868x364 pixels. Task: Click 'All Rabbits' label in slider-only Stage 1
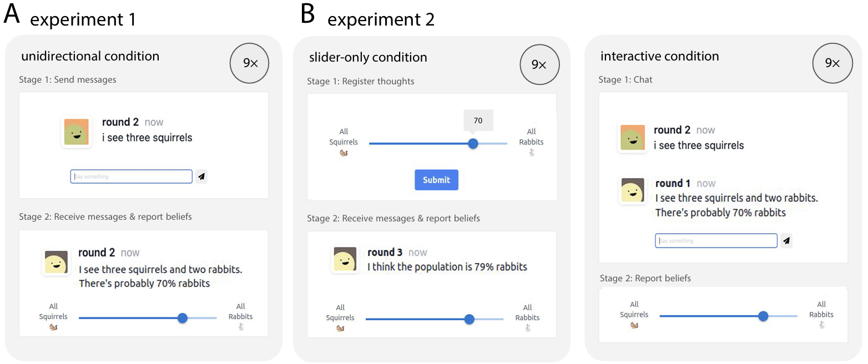coord(531,136)
